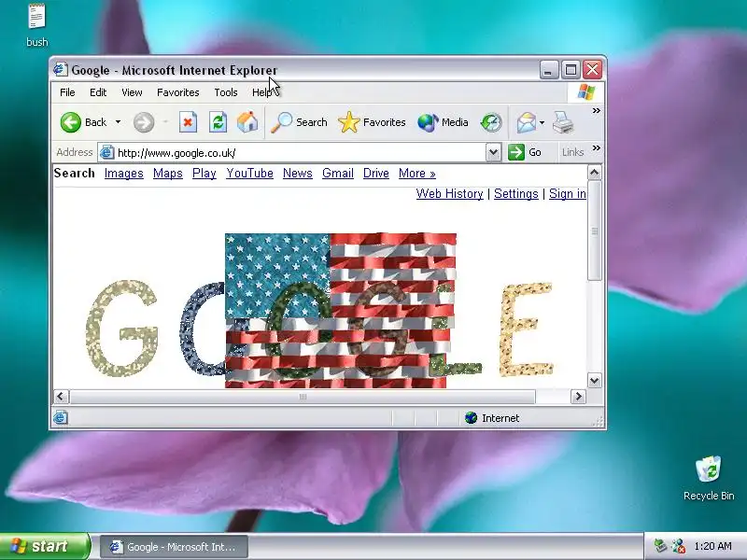The image size is (747, 560).
Task: Click into the Address URL field
Action: point(300,152)
